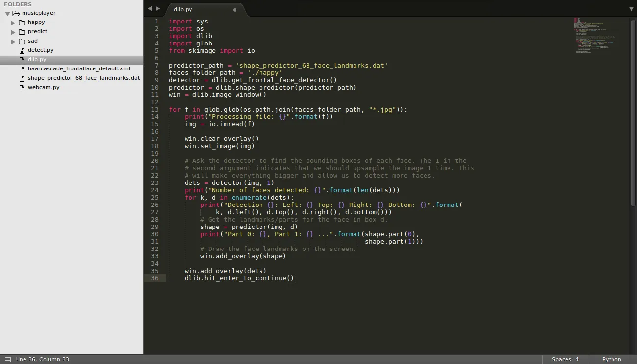
Task: Click 'win.set_image(img)' in the code
Action: (x=220, y=146)
